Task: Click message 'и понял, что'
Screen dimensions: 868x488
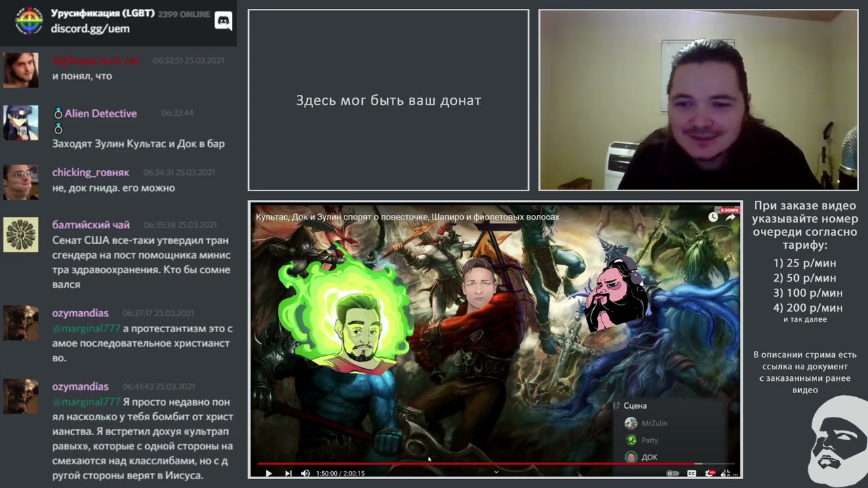Action: [x=82, y=76]
